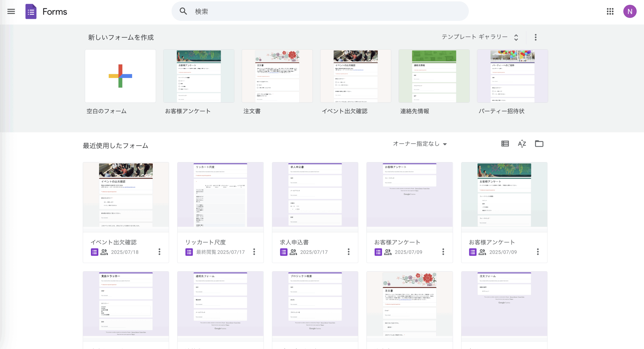Screen dimensions: 644x349
Task: Click inside the 検索 search field
Action: [x=277, y=11]
